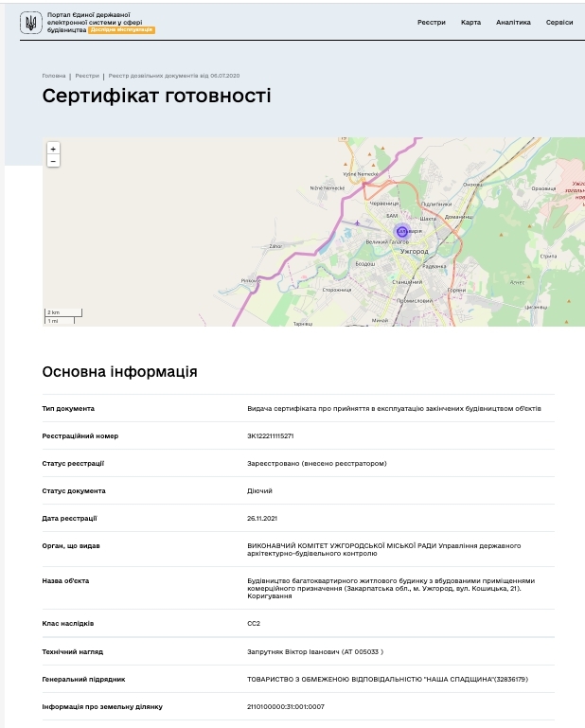This screenshot has height=728, width=585.
Task: Open the Реєстри menu item
Action: (432, 23)
